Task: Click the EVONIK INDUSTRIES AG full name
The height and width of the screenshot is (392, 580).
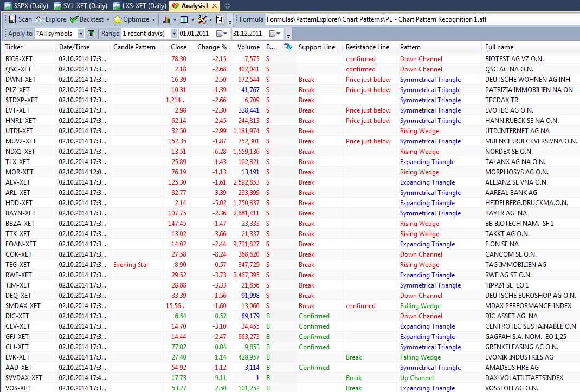Action: tap(519, 357)
